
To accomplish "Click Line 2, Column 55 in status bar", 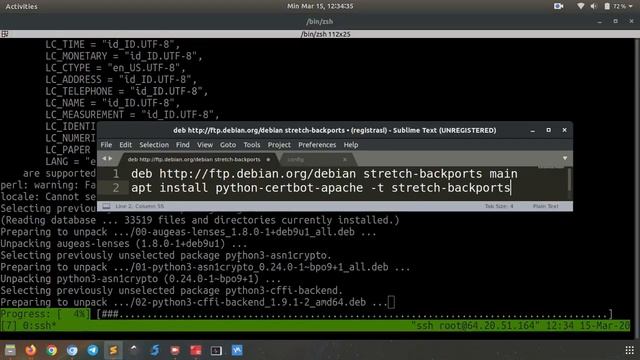I will tap(140, 206).
